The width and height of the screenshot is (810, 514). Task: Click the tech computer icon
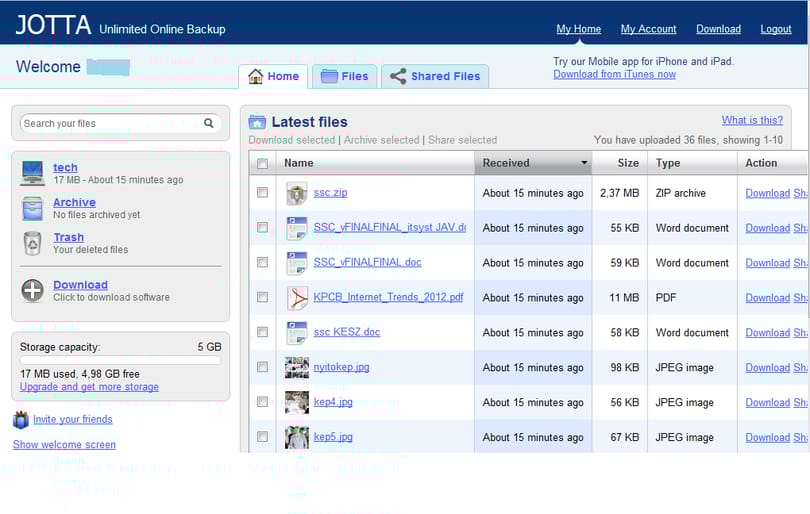[x=33, y=173]
